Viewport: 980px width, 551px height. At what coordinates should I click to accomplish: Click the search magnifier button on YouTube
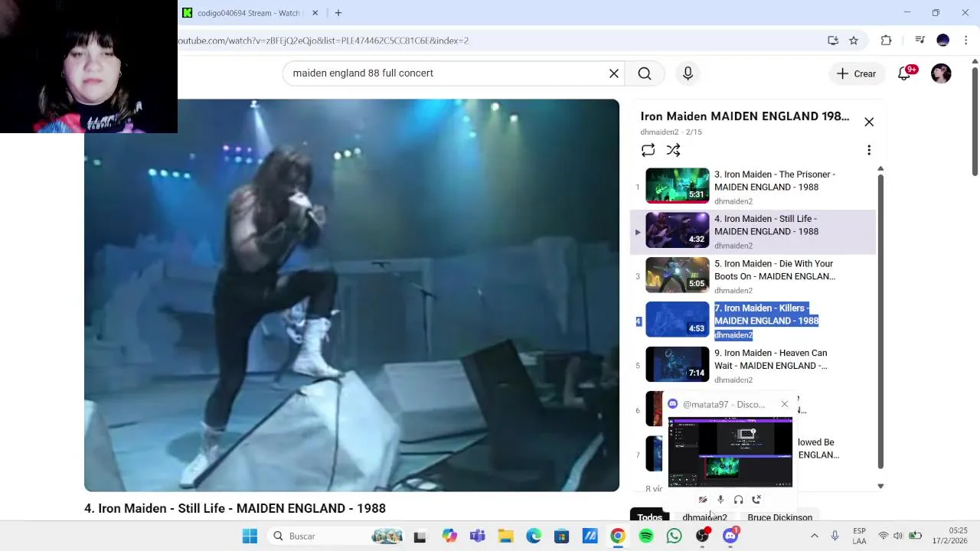[x=645, y=73]
